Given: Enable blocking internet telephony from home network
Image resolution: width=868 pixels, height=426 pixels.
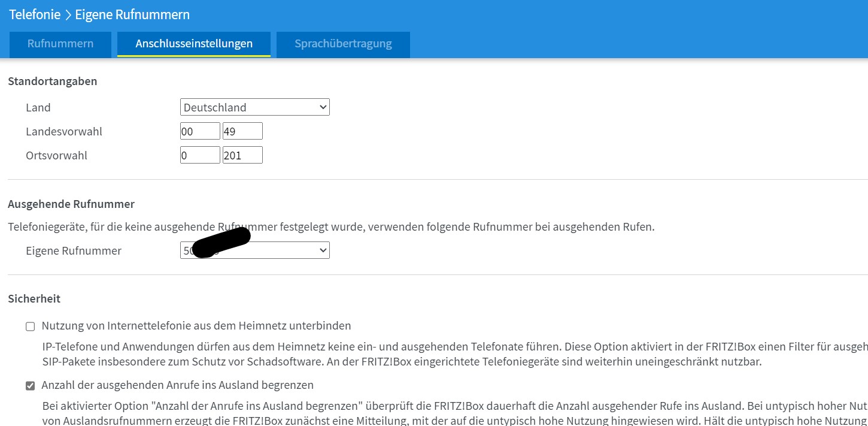Looking at the screenshot, I should [x=30, y=326].
